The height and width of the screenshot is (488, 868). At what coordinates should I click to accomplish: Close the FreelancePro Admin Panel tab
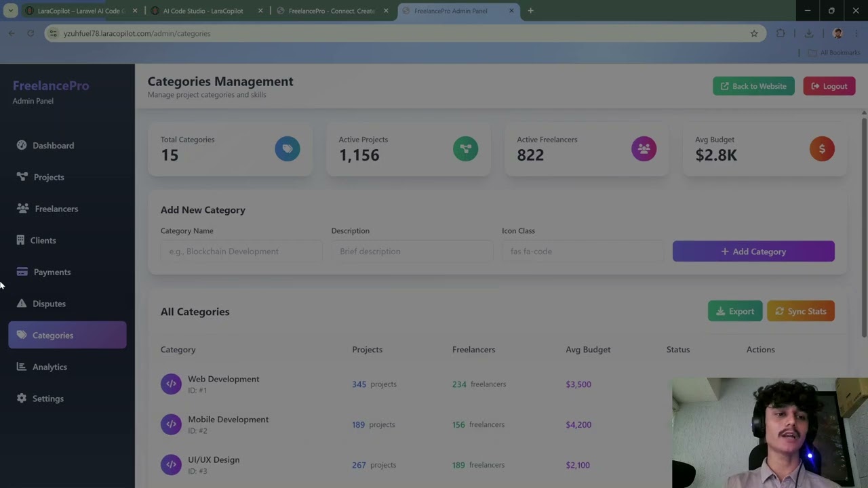511,11
